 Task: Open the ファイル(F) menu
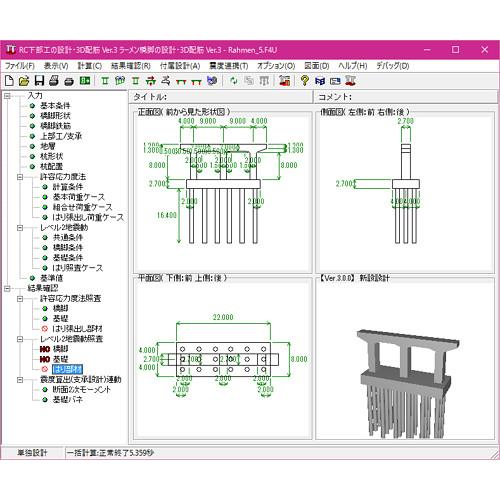point(20,66)
